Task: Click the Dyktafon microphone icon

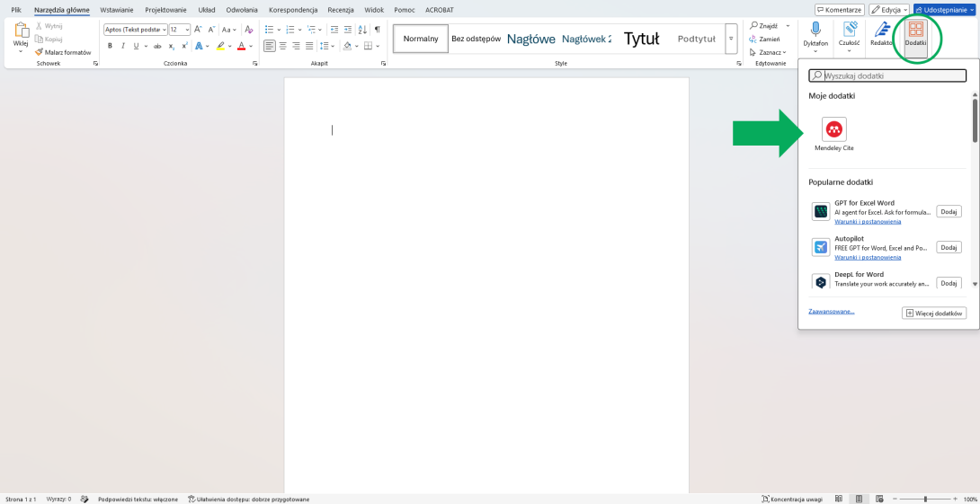Action: [815, 30]
